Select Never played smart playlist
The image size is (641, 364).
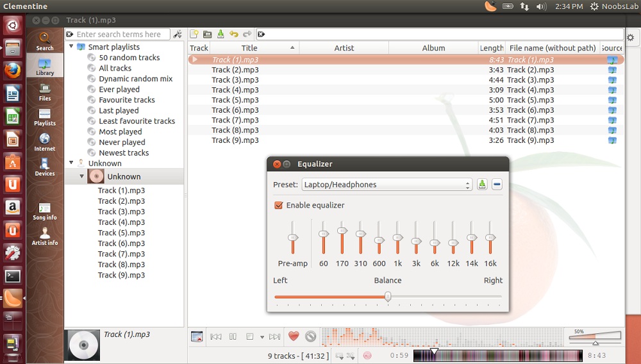coord(122,142)
